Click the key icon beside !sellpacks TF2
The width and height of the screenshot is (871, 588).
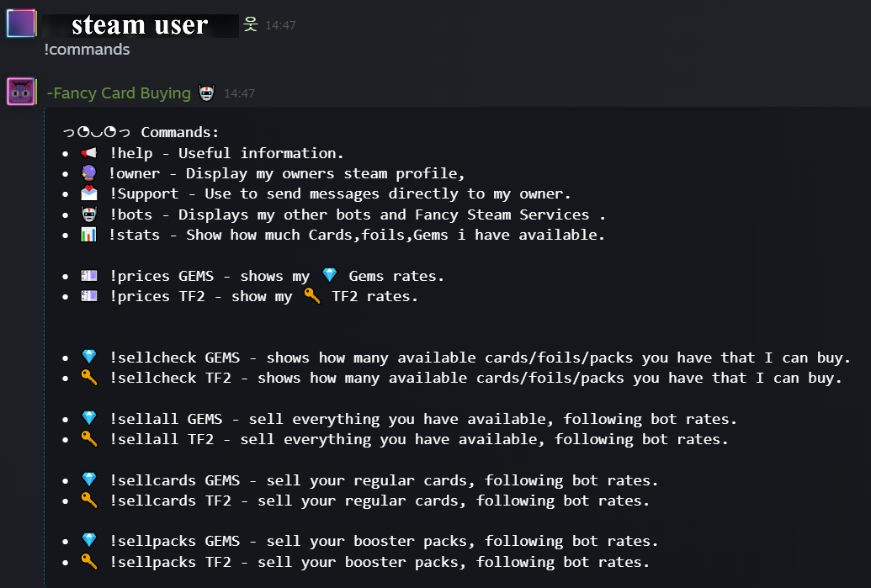89,561
